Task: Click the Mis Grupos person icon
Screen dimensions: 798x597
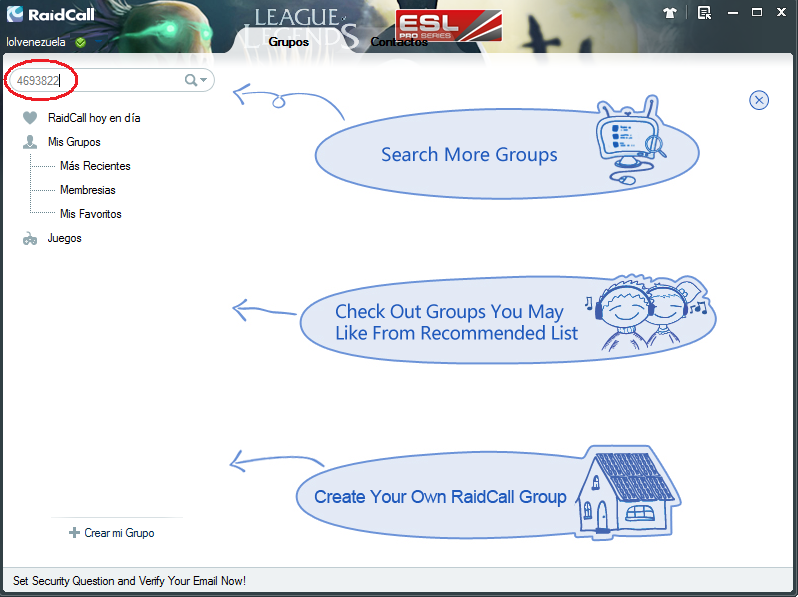Action: click(x=30, y=142)
